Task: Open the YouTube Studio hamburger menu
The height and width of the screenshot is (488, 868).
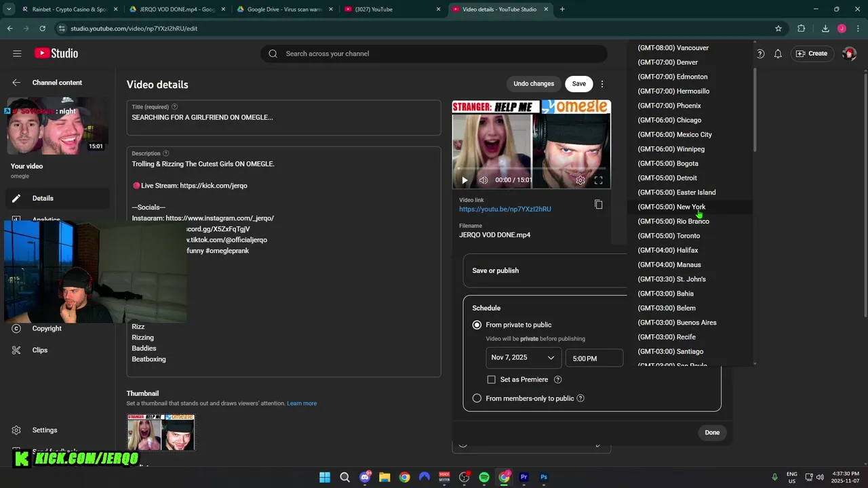Action: click(17, 54)
